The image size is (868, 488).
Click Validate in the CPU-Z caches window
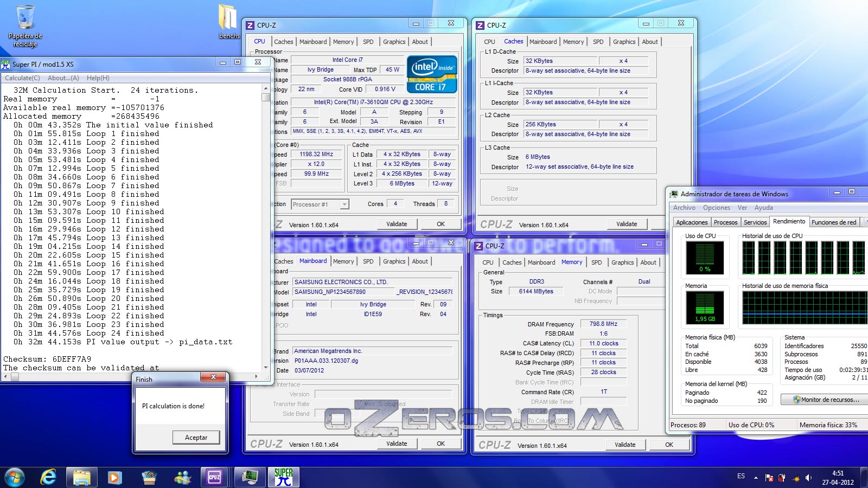click(x=627, y=224)
